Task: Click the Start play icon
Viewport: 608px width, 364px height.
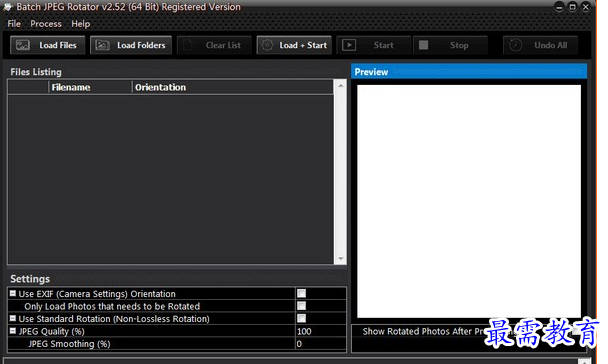Action: click(x=349, y=45)
